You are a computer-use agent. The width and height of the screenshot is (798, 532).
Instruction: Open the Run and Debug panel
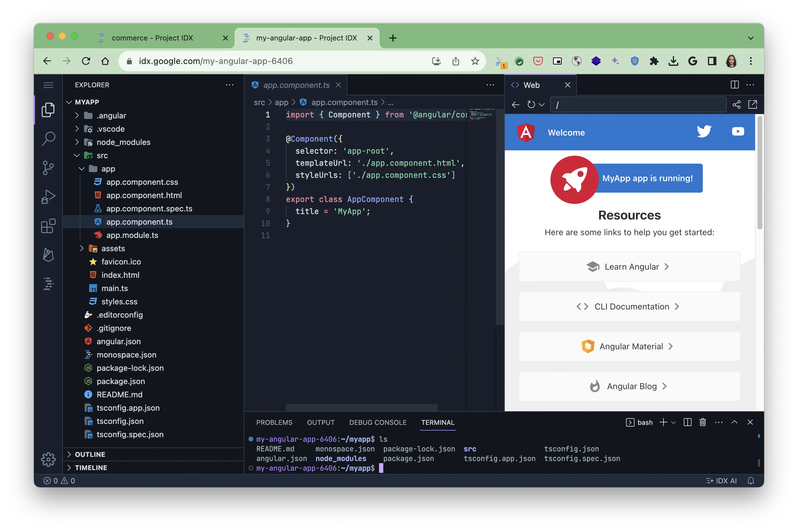49,197
